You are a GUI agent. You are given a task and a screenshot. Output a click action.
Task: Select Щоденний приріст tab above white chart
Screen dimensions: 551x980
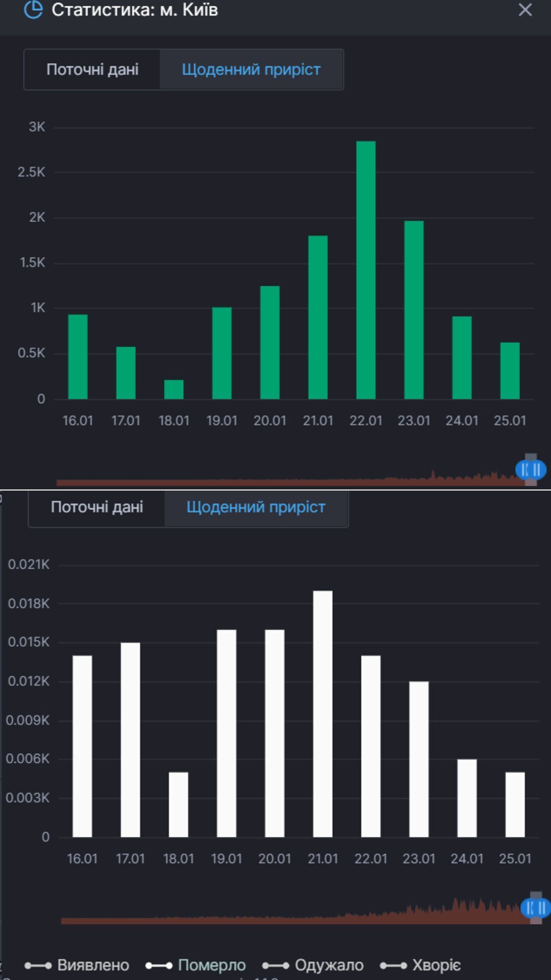pos(256,507)
